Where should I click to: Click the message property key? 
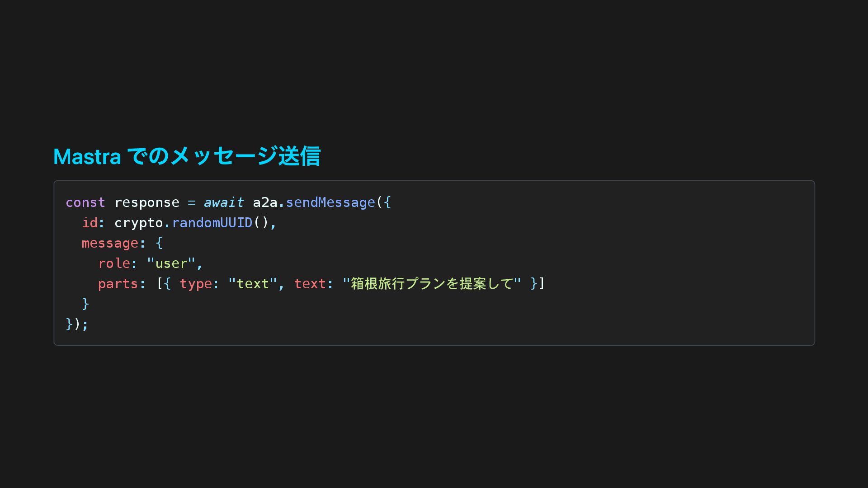click(x=110, y=243)
